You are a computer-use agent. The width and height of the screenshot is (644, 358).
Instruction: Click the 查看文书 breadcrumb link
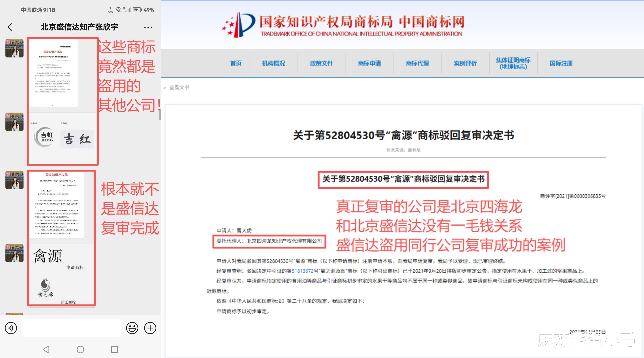tap(179, 87)
